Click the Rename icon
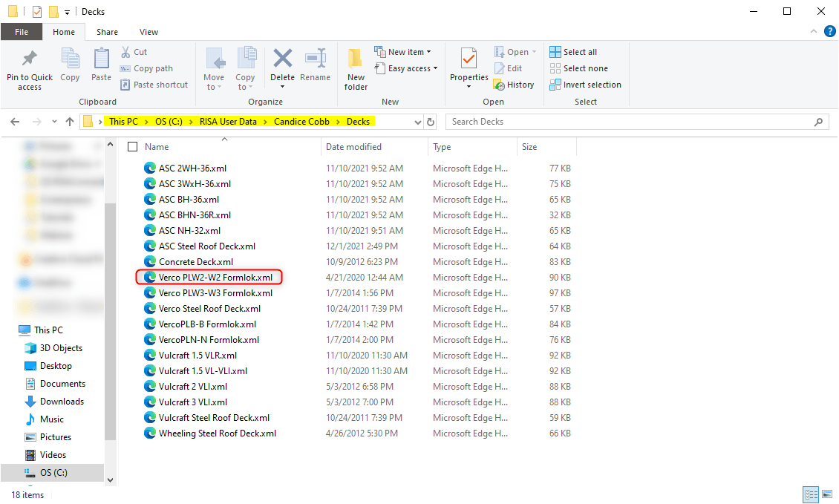Screen dimensions: 839x504 coord(316,67)
